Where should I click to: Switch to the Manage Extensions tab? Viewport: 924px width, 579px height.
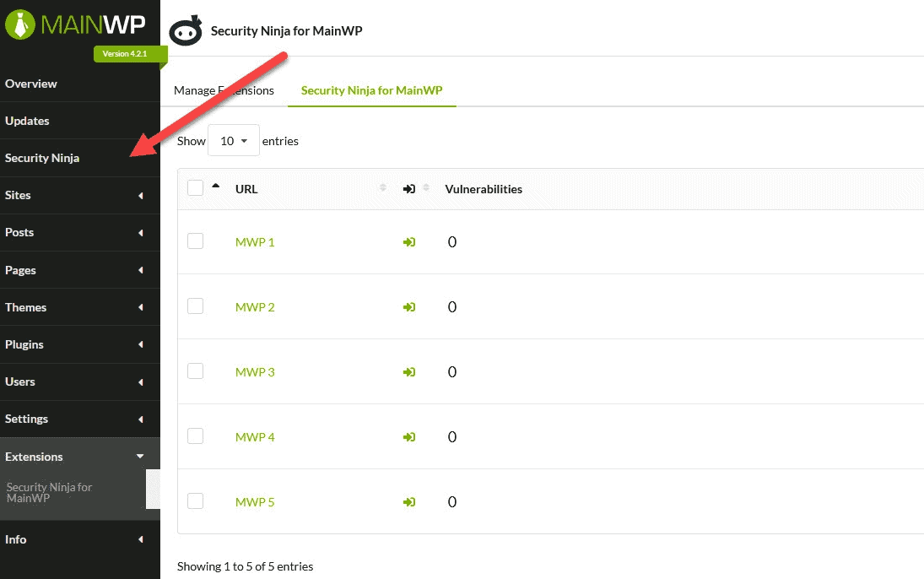tap(223, 89)
